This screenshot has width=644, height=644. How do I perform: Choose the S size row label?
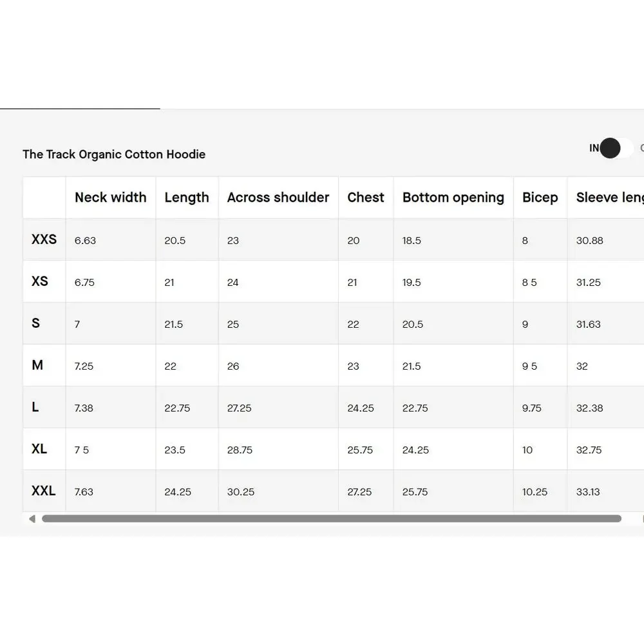point(35,323)
